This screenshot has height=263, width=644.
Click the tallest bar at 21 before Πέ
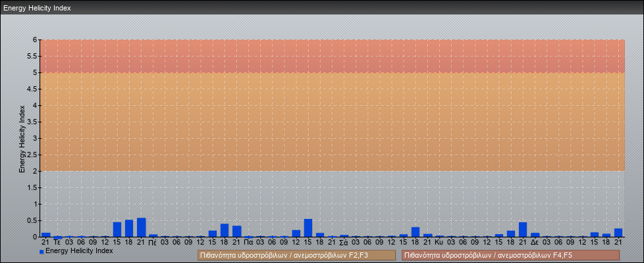pos(142,227)
